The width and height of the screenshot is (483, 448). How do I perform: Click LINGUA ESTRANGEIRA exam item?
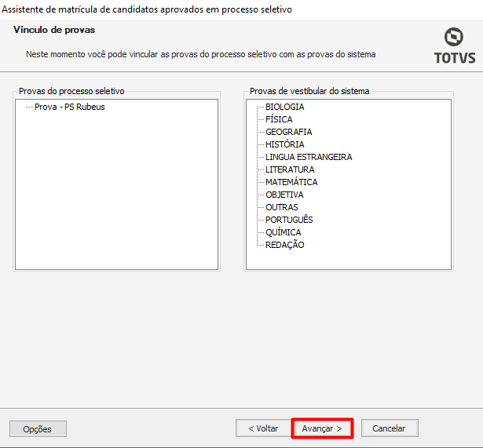[309, 157]
